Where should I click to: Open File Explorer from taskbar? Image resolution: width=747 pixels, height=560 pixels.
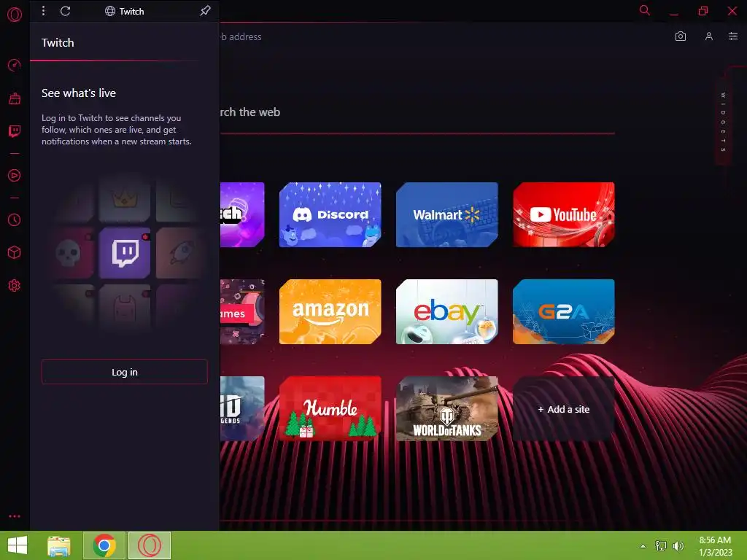pyautogui.click(x=59, y=545)
